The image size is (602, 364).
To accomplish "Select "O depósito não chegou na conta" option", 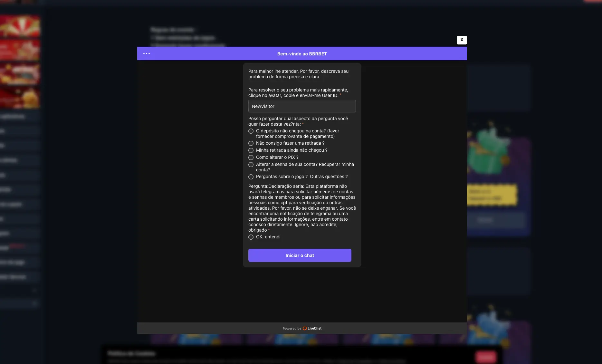I will pos(251,131).
